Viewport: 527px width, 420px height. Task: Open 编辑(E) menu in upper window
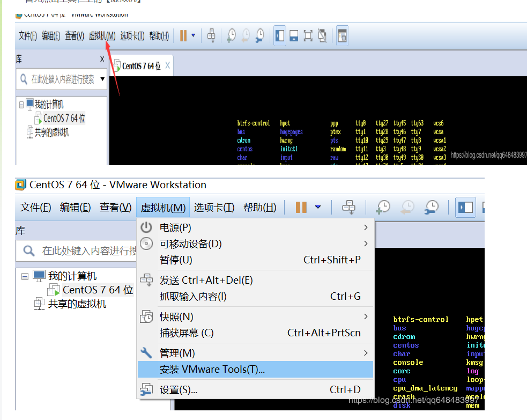click(x=51, y=35)
